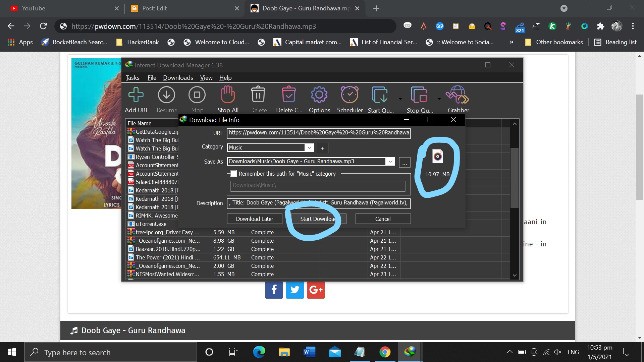Click the Download Later button
Image resolution: width=644 pixels, height=362 pixels.
click(x=255, y=219)
